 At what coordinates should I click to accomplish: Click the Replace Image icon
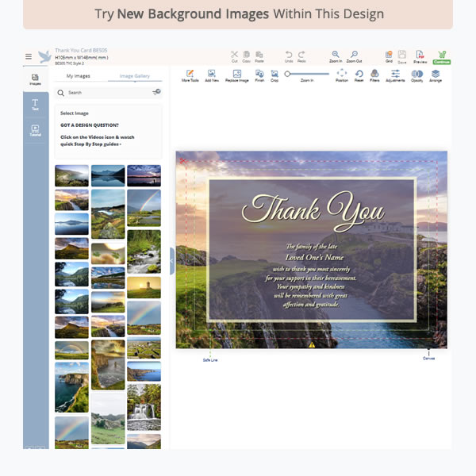tap(236, 75)
